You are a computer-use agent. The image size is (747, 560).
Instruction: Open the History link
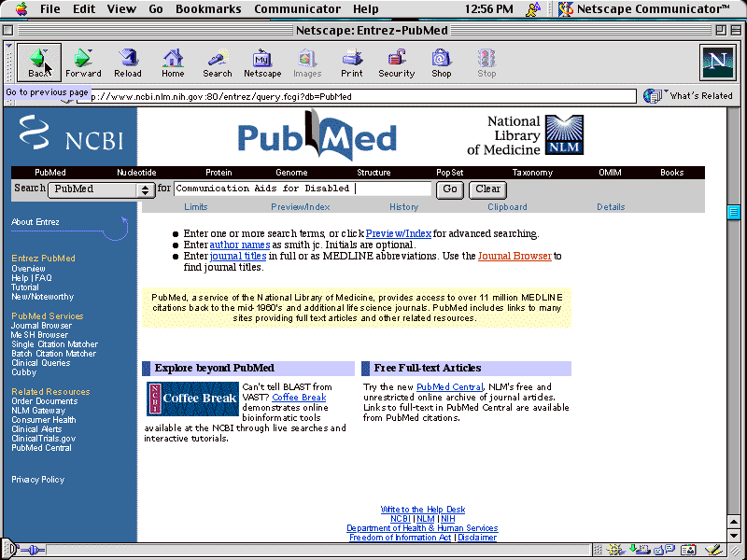[403, 206]
